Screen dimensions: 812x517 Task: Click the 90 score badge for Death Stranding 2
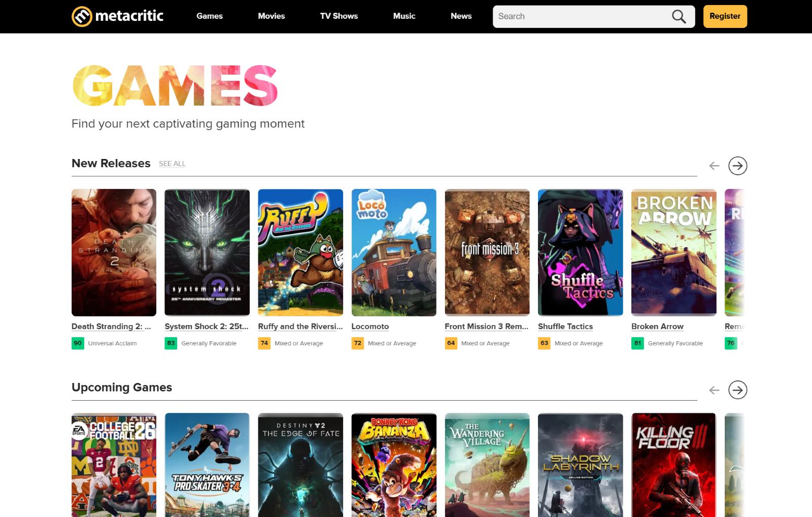(78, 343)
